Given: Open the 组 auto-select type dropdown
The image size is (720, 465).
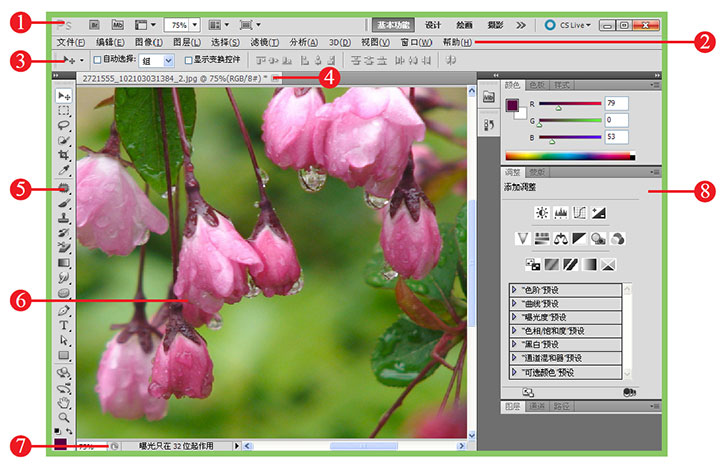Looking at the screenshot, I should tap(167, 60).
